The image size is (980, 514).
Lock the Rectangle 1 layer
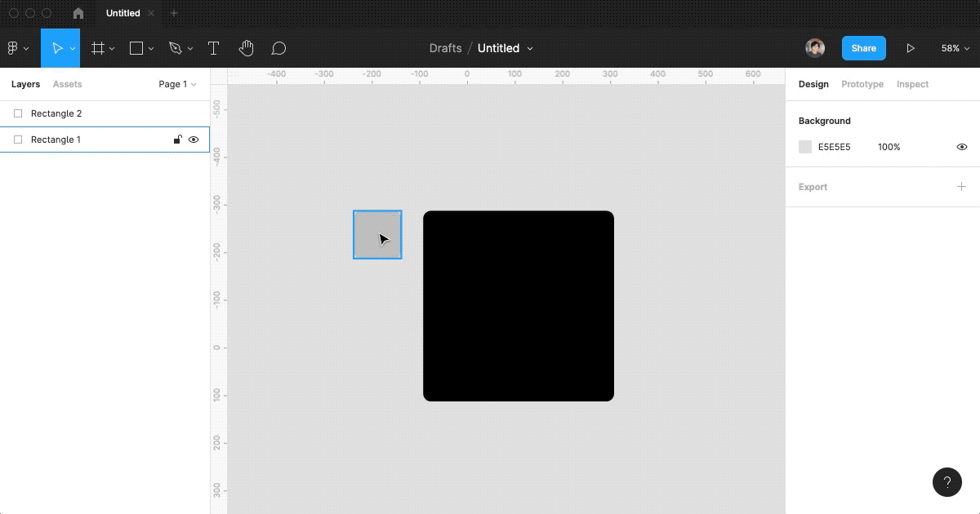pyautogui.click(x=177, y=140)
